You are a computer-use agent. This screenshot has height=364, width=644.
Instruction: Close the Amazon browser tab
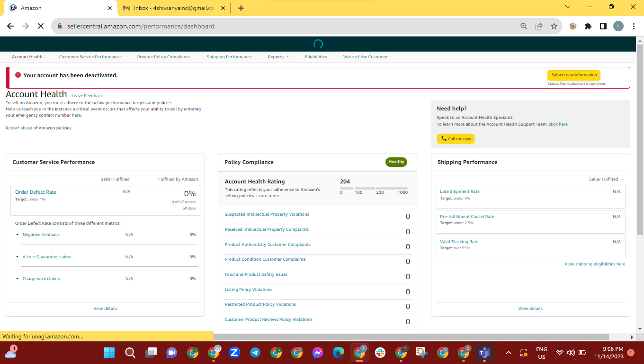tap(110, 8)
